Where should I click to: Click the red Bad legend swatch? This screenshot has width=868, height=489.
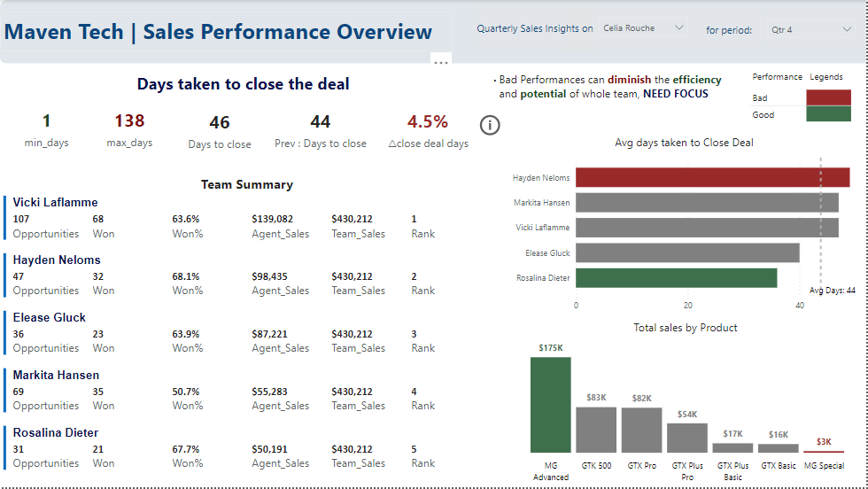click(x=828, y=97)
